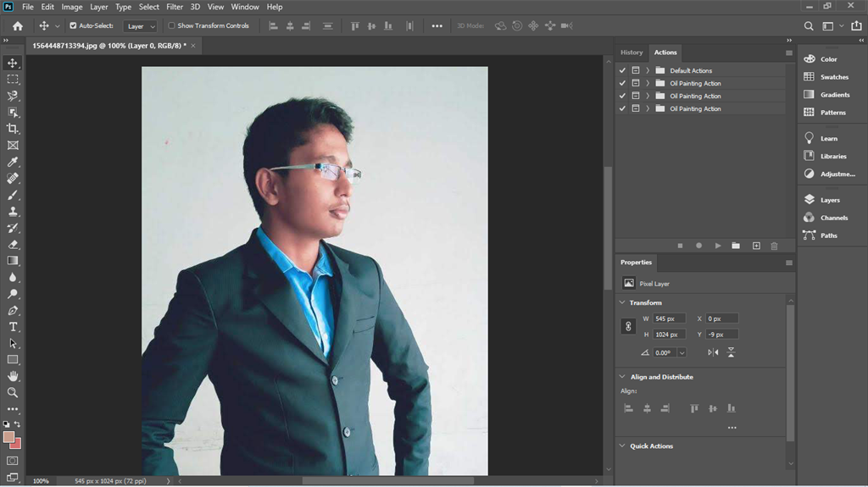Click the foreground color swatch
This screenshot has height=487, width=868.
pyautogui.click(x=8, y=437)
